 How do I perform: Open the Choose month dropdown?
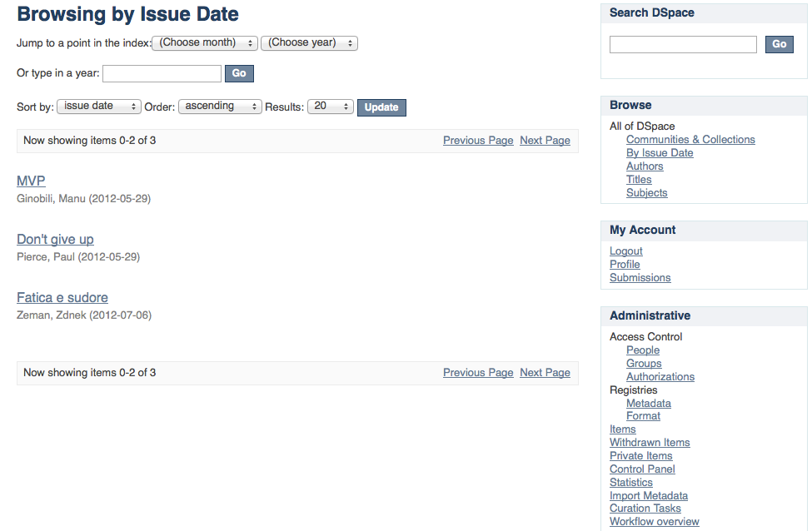[205, 42]
